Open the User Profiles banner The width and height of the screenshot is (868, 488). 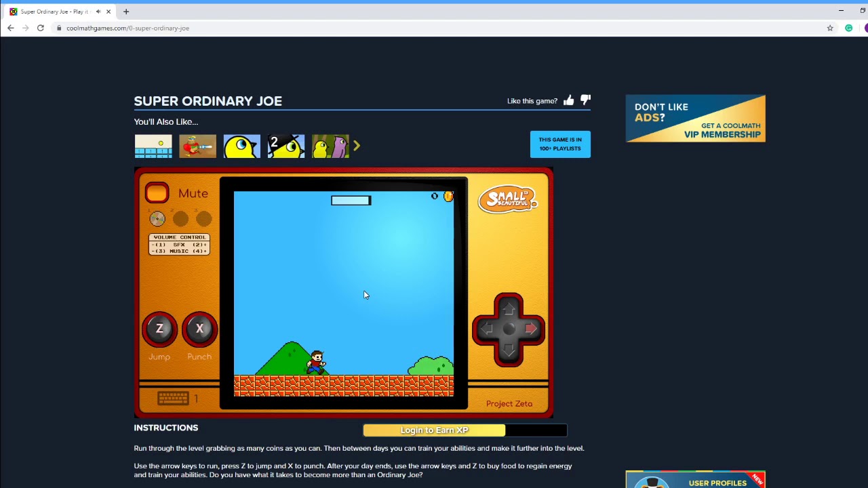[x=695, y=479]
